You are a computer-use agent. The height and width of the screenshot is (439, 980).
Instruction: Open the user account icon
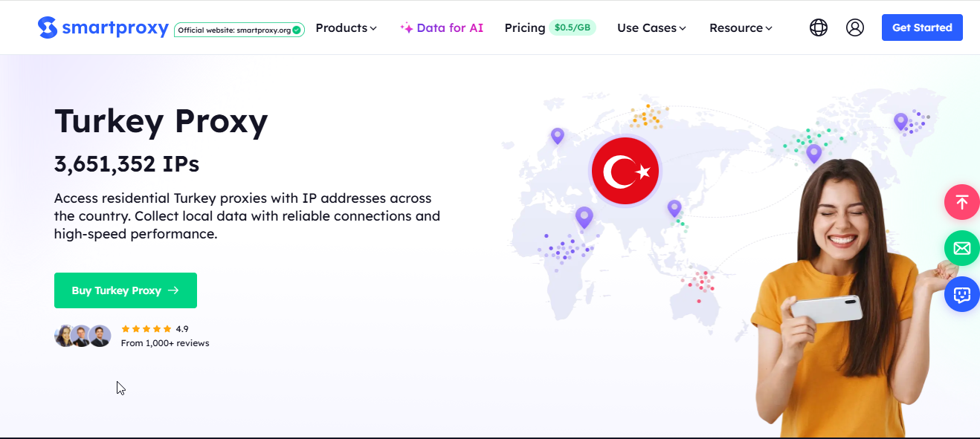[855, 27]
